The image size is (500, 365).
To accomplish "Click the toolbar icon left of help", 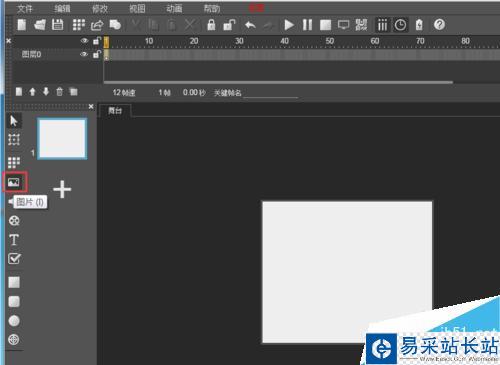I will [419, 25].
